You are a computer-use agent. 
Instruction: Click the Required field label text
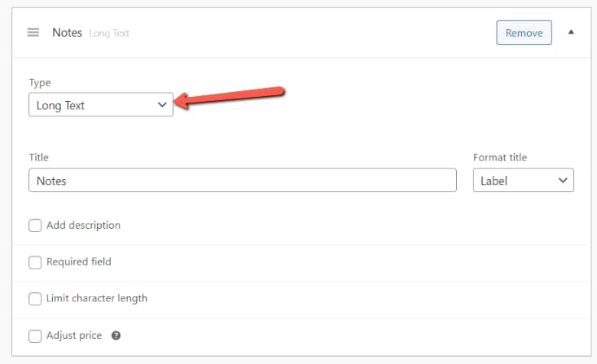79,262
